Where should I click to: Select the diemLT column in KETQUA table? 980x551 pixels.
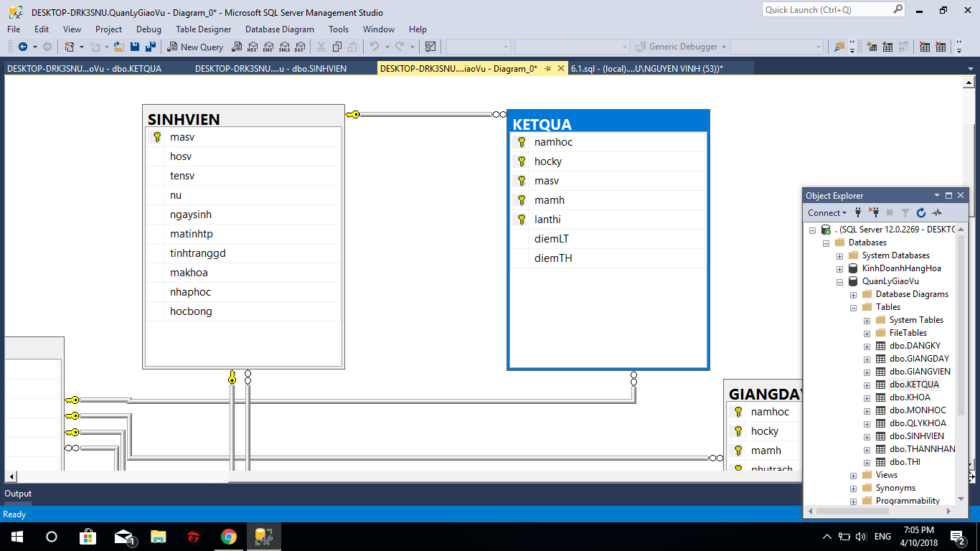point(551,239)
